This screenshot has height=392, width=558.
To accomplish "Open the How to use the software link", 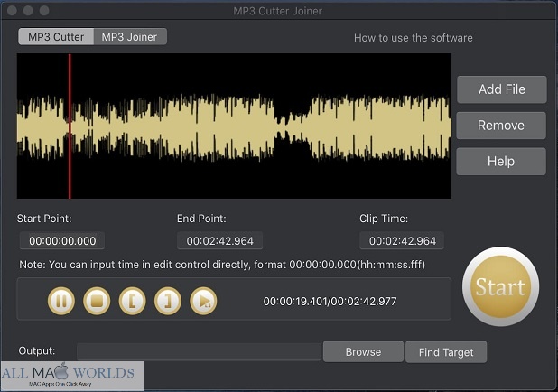I will click(x=414, y=38).
